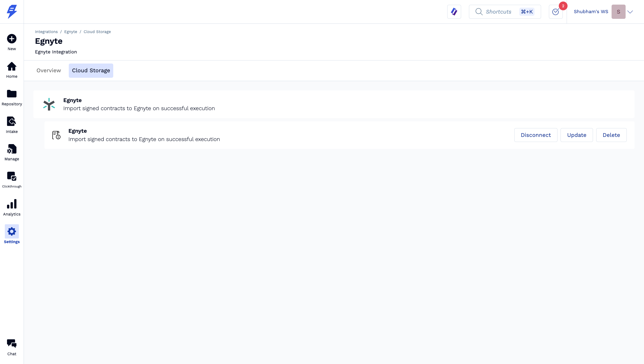
Task: Click the Disconnect button
Action: (536, 135)
